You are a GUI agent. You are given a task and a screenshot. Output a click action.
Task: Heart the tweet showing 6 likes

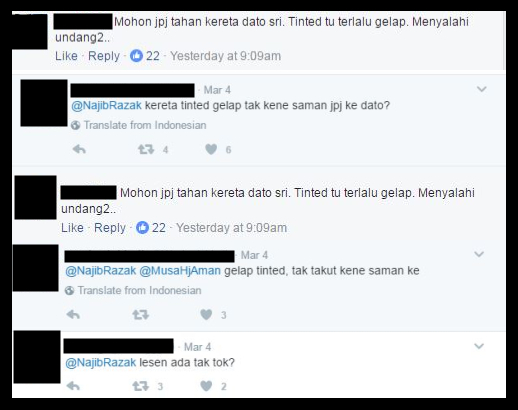[211, 149]
